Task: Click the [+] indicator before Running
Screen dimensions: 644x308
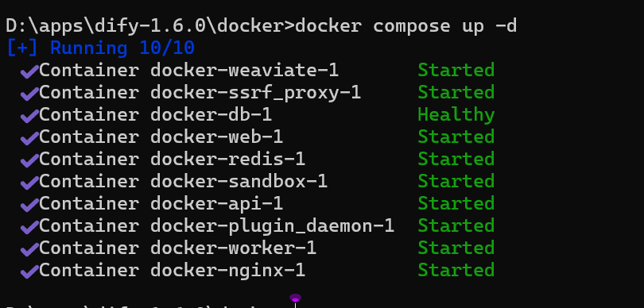Action: coord(22,48)
